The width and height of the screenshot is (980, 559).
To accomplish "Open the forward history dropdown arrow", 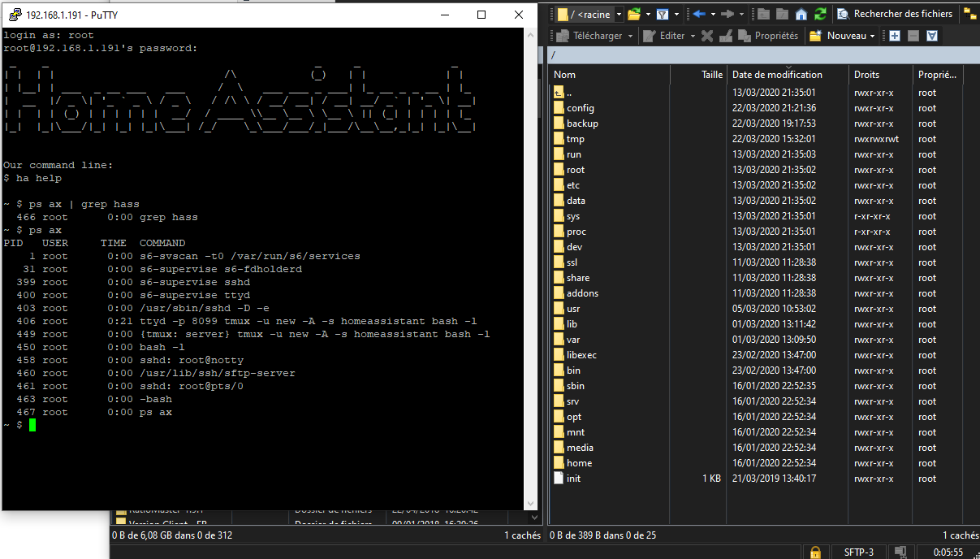I will click(740, 14).
